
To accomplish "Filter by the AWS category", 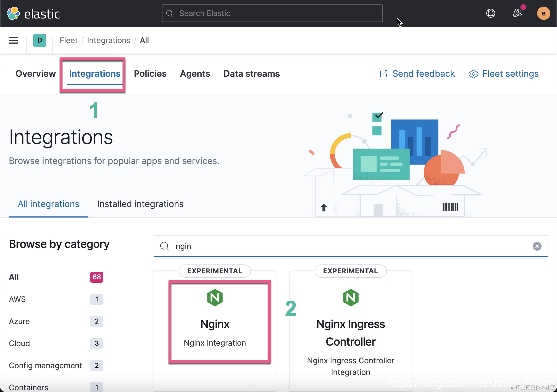I will coord(17,299).
